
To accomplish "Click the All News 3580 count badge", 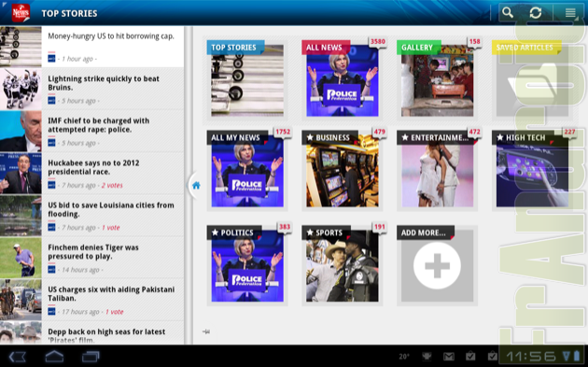I will coord(378,42).
